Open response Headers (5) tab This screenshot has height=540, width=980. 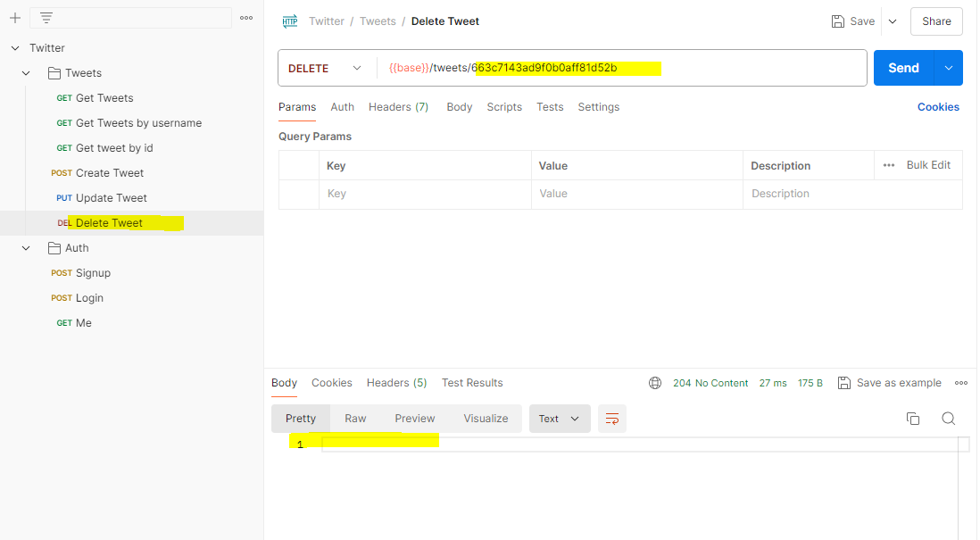point(396,383)
